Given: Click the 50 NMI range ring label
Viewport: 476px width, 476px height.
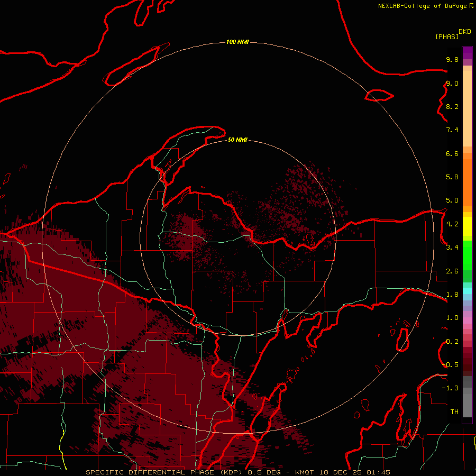Looking at the screenshot, I should pos(237,140).
